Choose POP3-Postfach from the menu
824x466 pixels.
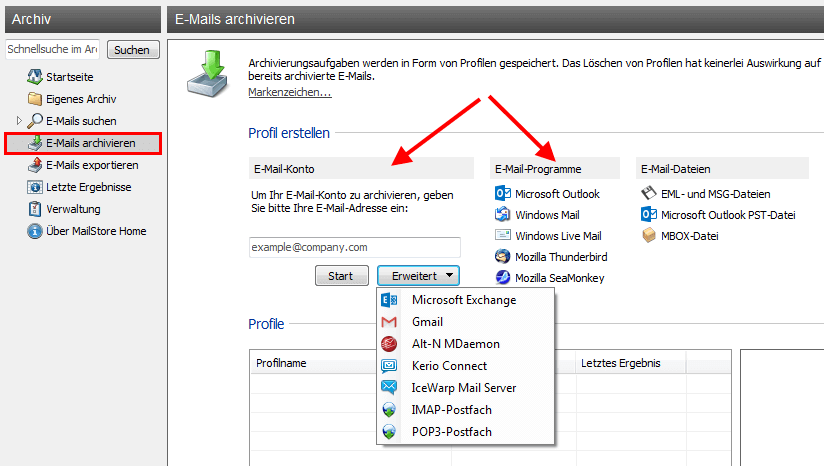451,432
